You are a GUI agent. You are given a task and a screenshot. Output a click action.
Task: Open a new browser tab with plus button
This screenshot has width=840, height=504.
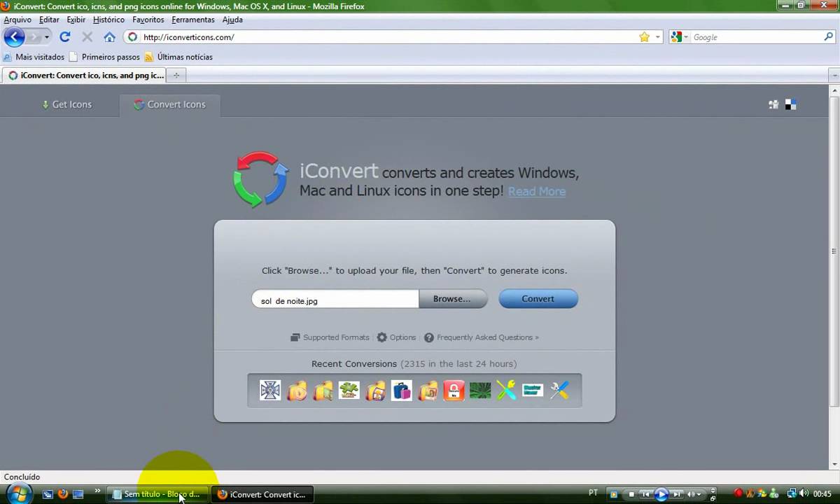[x=176, y=75]
